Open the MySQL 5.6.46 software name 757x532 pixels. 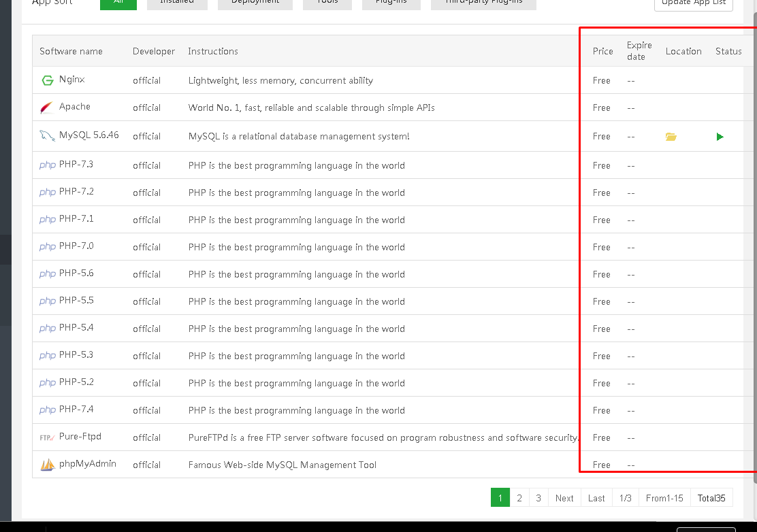pos(88,135)
